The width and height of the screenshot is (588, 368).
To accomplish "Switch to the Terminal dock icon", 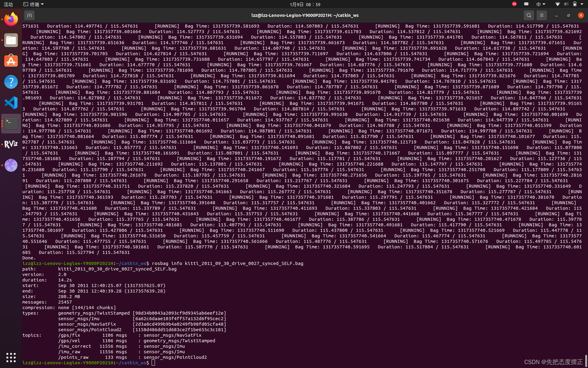I will click(x=11, y=124).
